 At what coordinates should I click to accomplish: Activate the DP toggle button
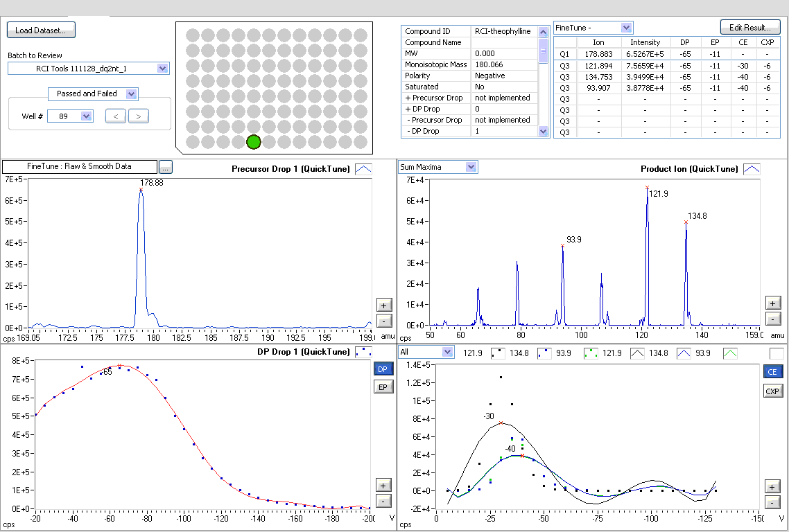point(383,369)
